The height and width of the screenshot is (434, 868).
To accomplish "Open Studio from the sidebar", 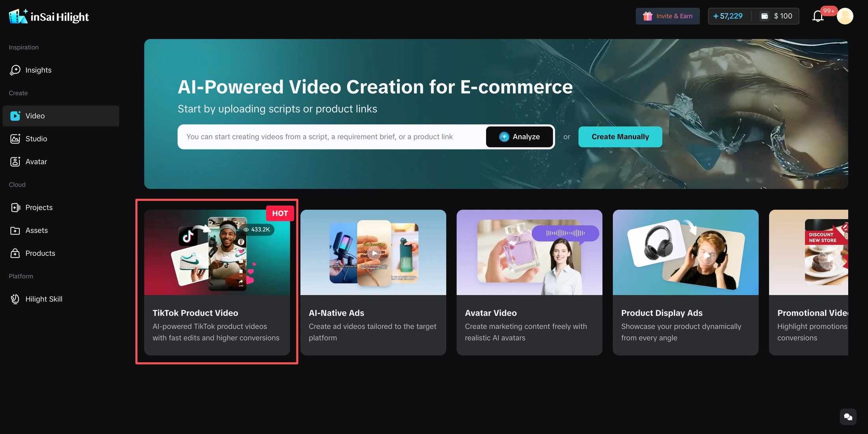I will coord(60,139).
